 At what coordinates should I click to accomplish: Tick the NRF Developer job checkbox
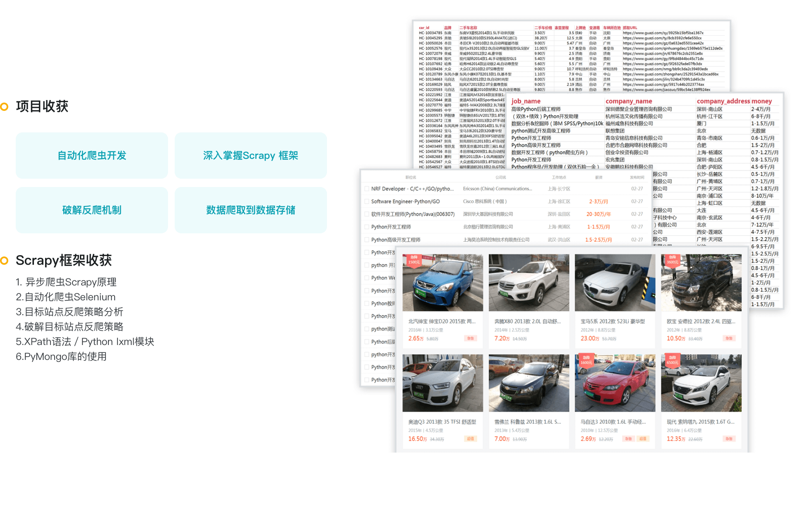pos(367,189)
